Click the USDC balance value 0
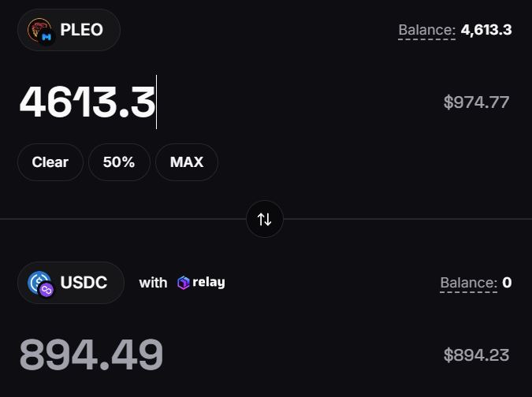The height and width of the screenshot is (397, 532). (507, 283)
